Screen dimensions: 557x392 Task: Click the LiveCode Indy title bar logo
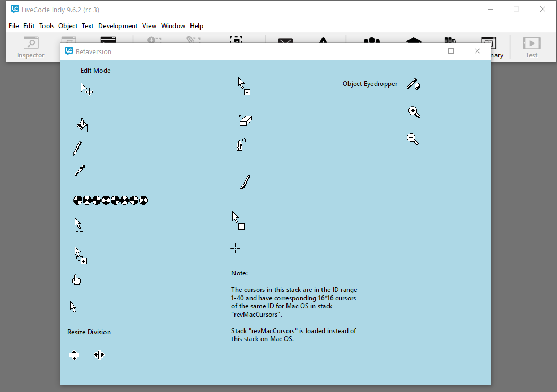click(x=14, y=9)
